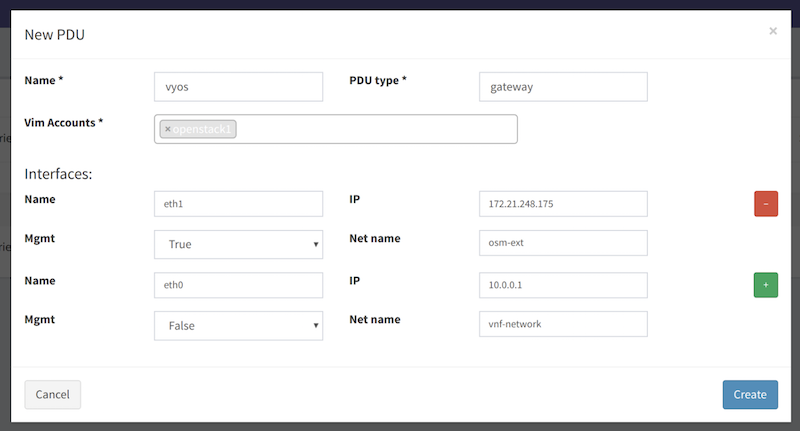Focus the PDU Name field containing vyos

tap(238, 87)
